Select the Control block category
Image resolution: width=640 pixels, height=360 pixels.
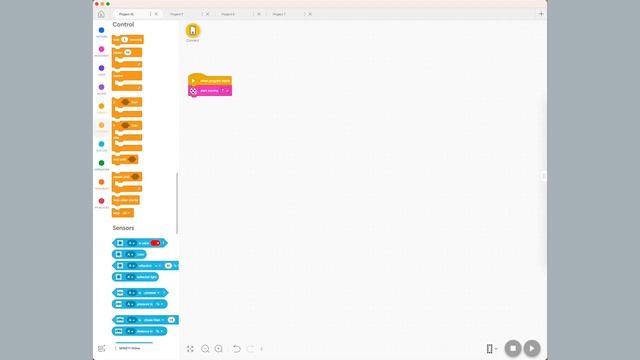[x=101, y=127]
